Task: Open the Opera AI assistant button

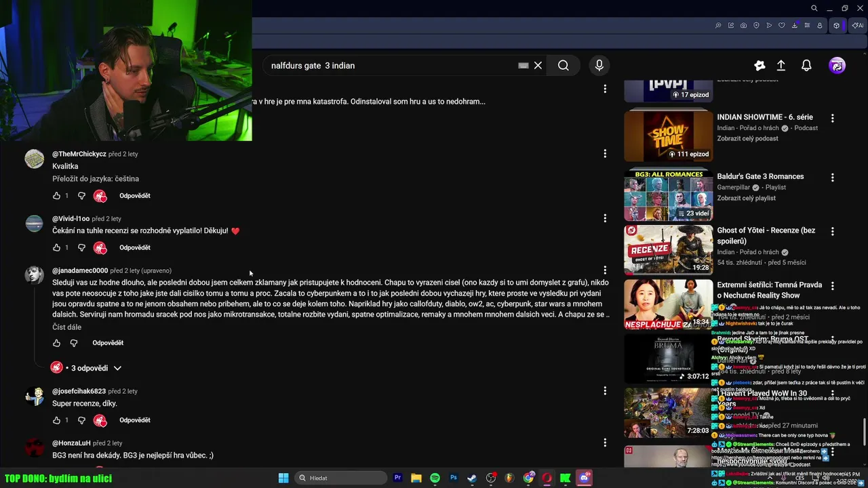Action: tap(858, 26)
